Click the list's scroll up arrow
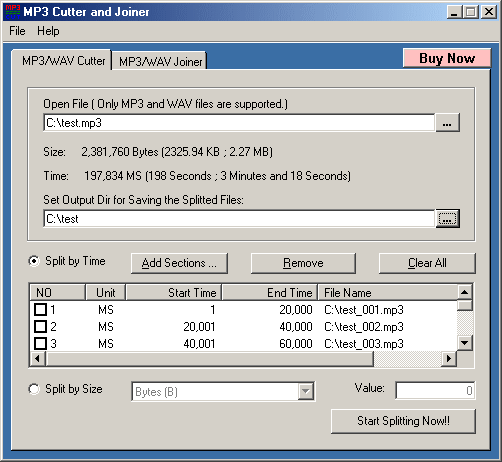The width and height of the screenshot is (502, 462). (465, 292)
